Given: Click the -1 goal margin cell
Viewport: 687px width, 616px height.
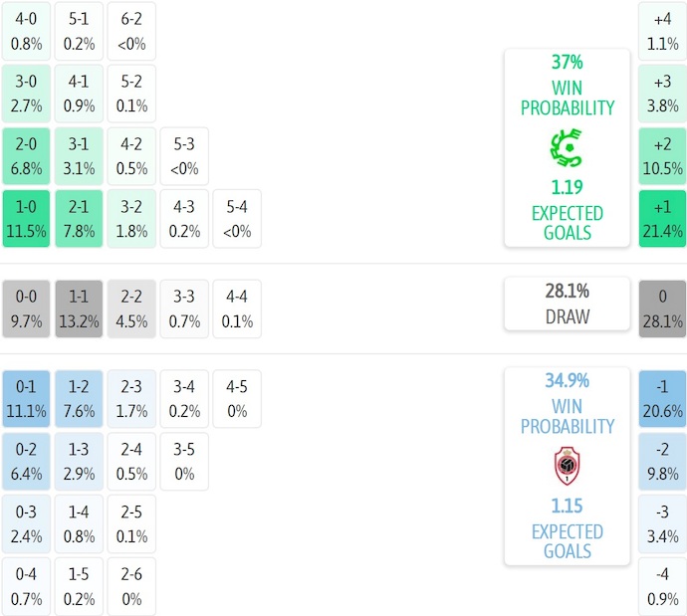Looking at the screenshot, I should pyautogui.click(x=662, y=398).
